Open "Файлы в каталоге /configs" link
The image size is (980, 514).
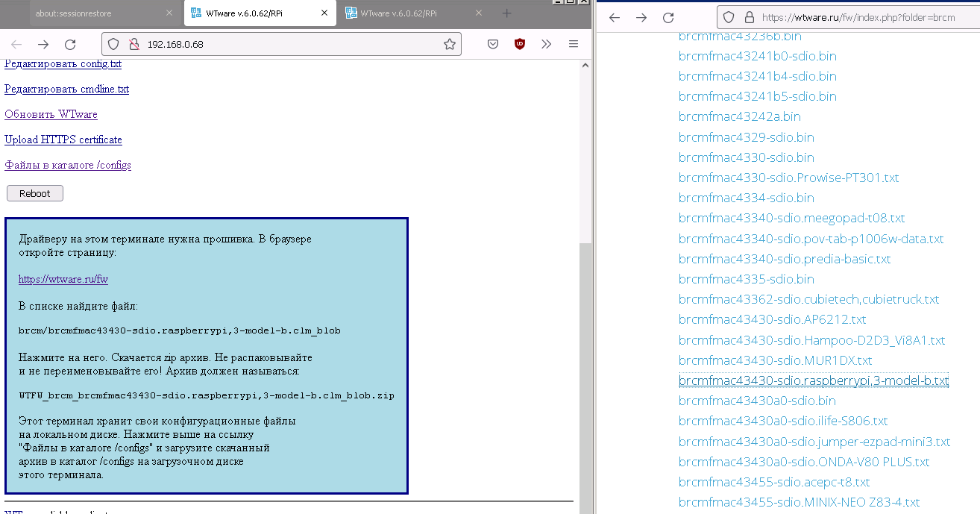68,165
